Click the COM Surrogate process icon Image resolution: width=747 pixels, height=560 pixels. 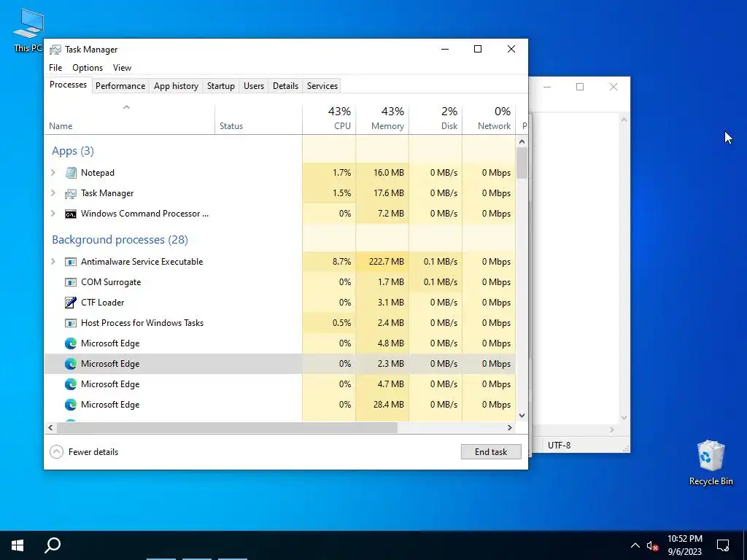click(x=71, y=282)
